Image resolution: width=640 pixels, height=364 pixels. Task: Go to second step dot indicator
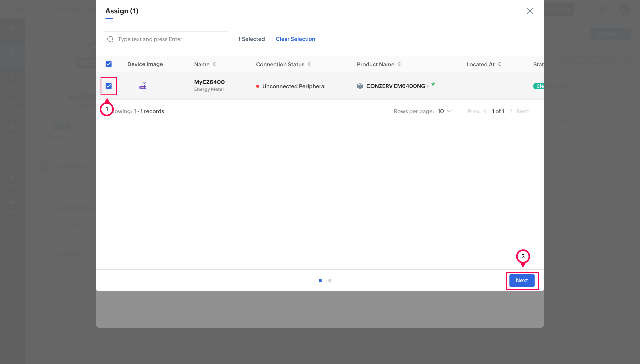330,280
